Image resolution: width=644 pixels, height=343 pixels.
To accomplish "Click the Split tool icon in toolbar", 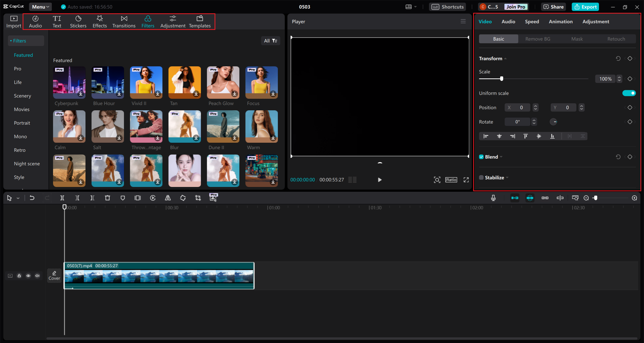I will 62,198.
